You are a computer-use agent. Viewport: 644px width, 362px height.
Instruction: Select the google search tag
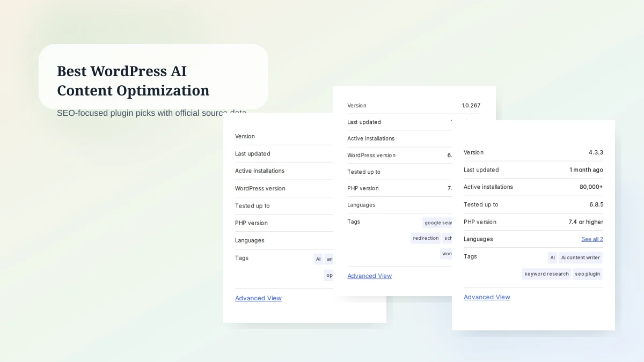[437, 223]
